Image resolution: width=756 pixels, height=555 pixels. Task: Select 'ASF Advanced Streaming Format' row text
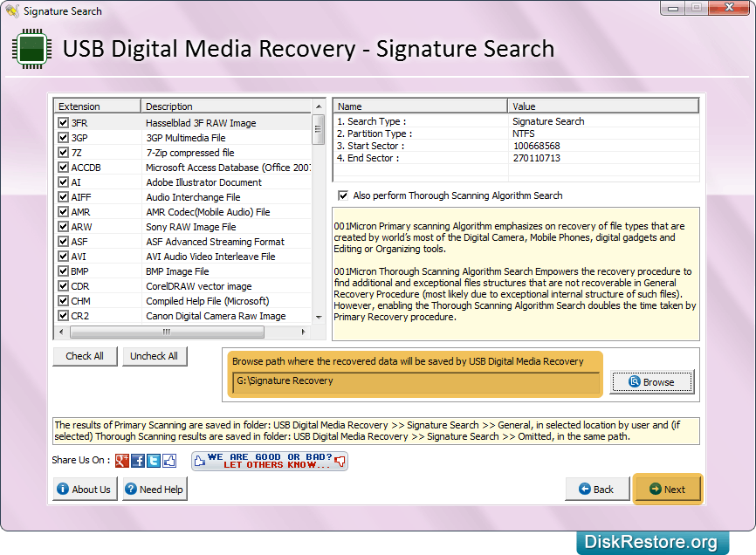[216, 242]
